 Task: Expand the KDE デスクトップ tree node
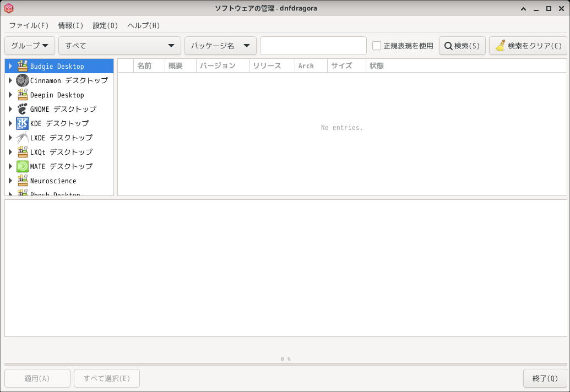10,123
